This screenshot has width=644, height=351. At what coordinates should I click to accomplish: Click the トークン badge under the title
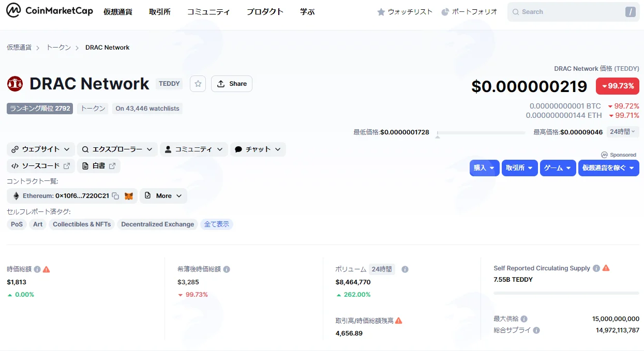pos(93,109)
